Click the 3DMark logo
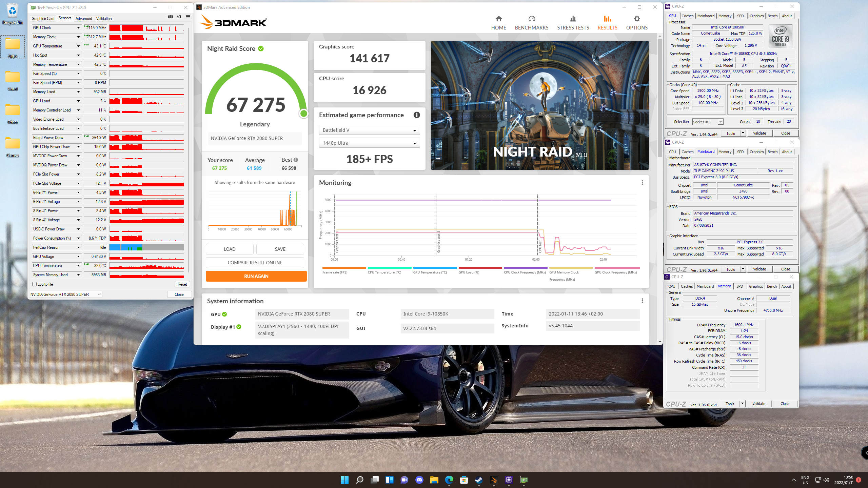Screen dimensions: 868x488 click(233, 22)
